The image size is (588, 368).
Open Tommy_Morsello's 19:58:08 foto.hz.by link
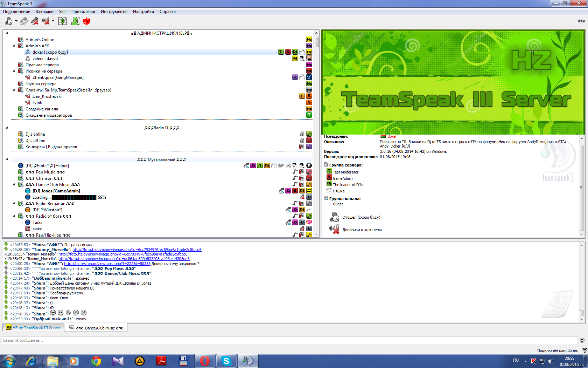(137, 250)
